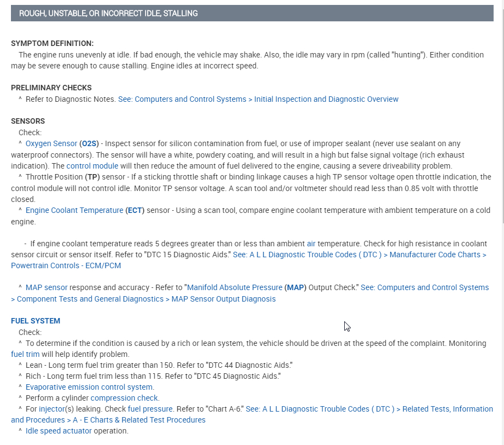The height and width of the screenshot is (445, 504).
Task: Open the Engine Coolant Temperature link
Action: tap(74, 210)
